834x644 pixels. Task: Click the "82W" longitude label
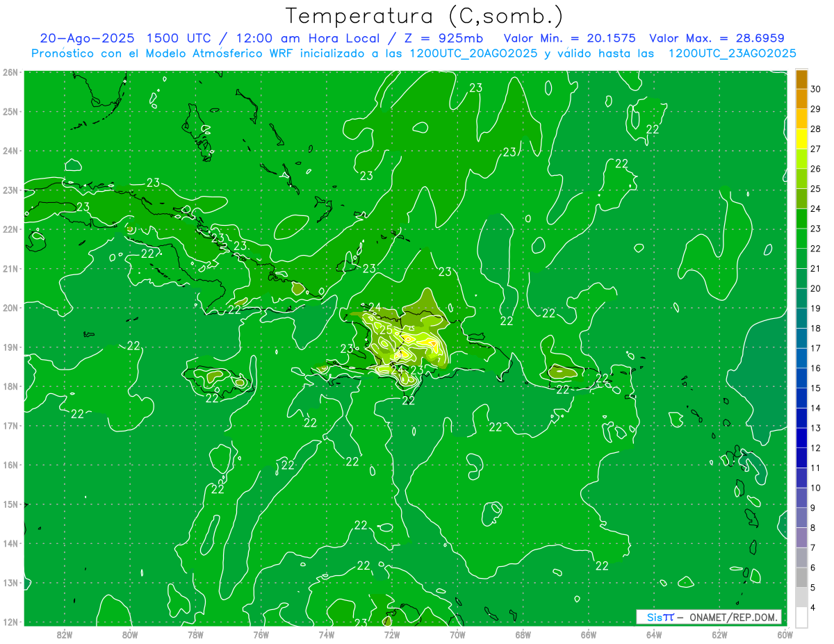tap(65, 634)
